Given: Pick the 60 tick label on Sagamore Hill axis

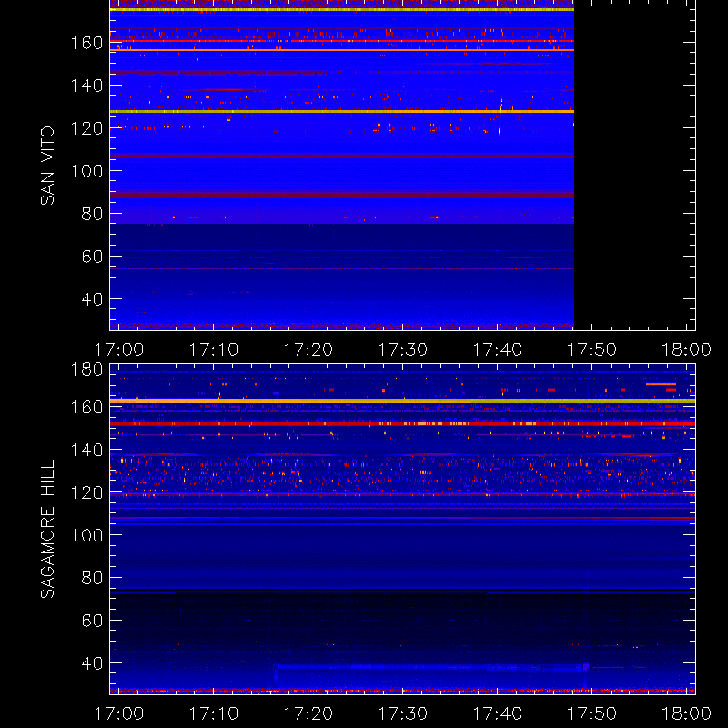Looking at the screenshot, I should coord(92,621).
